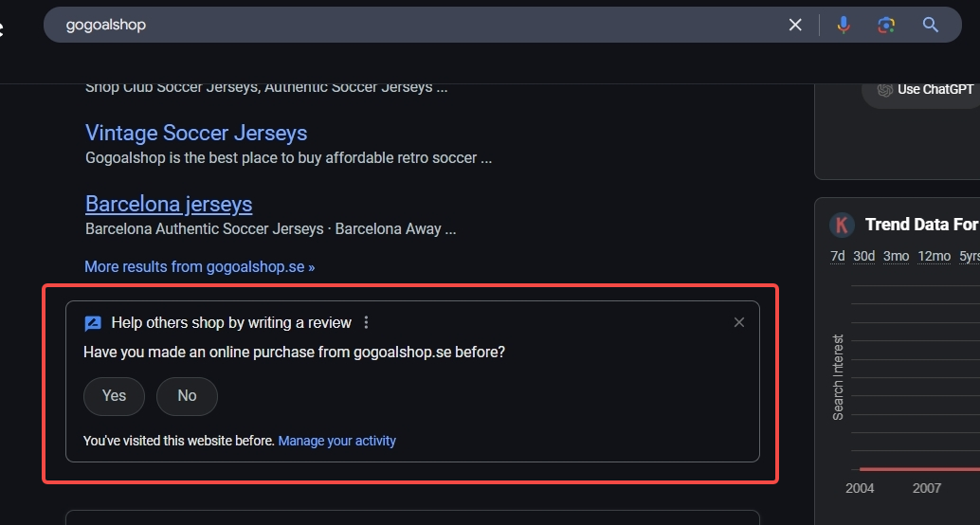Viewport: 980px width, 525px height.
Task: Select the 30d trend range
Action: pyautogui.click(x=863, y=256)
